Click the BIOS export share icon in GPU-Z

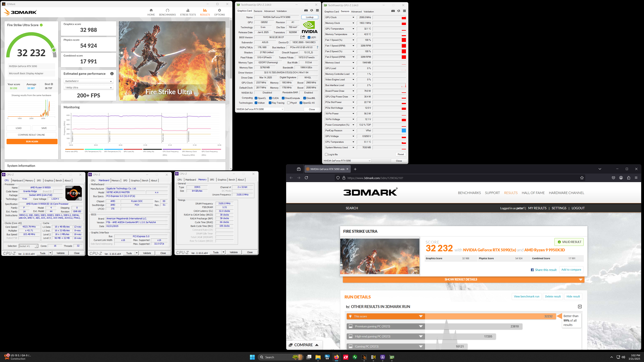[x=302, y=37]
